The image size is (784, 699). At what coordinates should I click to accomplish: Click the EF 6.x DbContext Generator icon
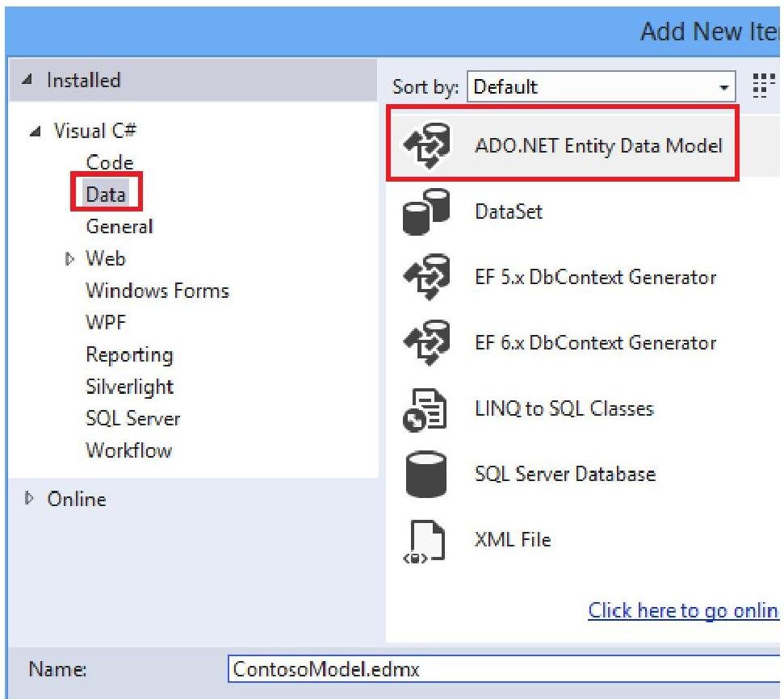(x=427, y=343)
